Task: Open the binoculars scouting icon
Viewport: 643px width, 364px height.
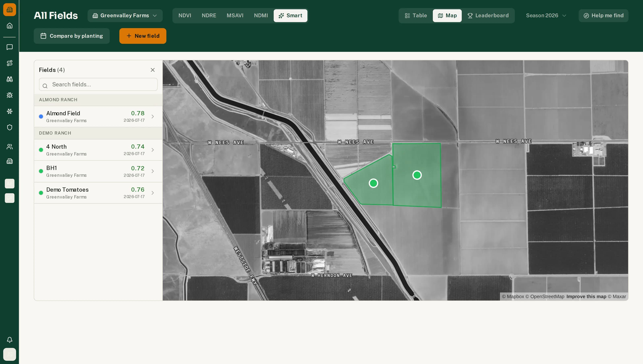Action: tap(9, 79)
